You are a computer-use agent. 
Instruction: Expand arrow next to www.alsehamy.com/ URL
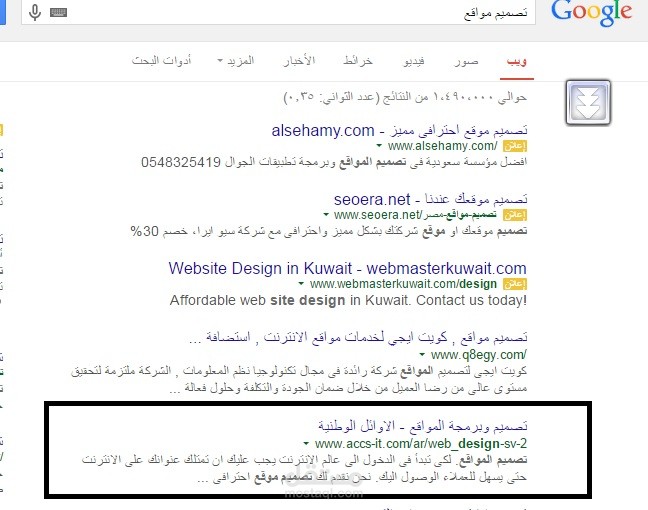click(x=379, y=145)
